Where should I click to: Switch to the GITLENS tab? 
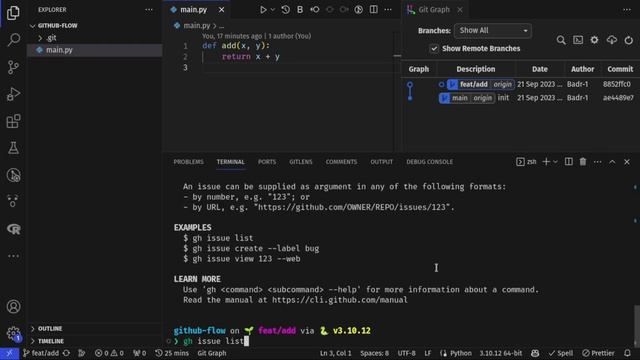coord(301,162)
